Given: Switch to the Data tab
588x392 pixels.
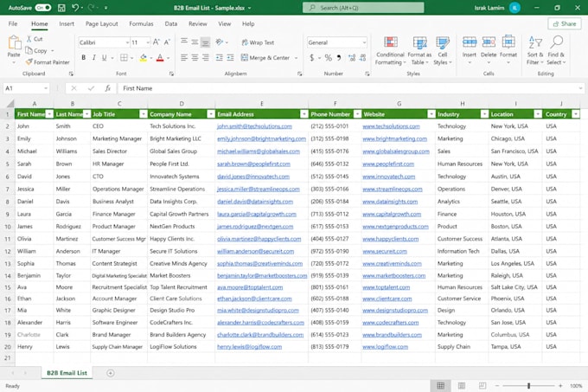Looking at the screenshot, I should [x=171, y=23].
